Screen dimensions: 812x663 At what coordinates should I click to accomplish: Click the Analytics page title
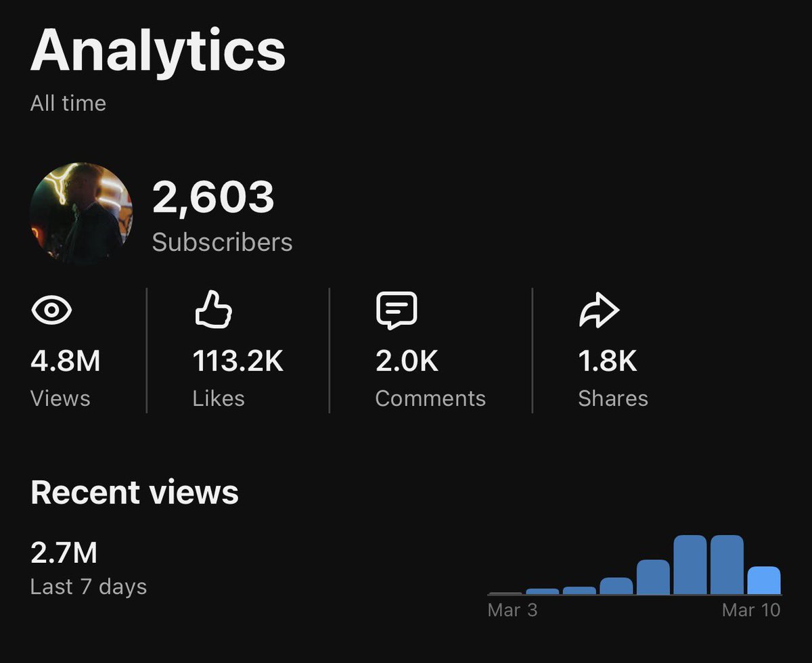[158, 49]
